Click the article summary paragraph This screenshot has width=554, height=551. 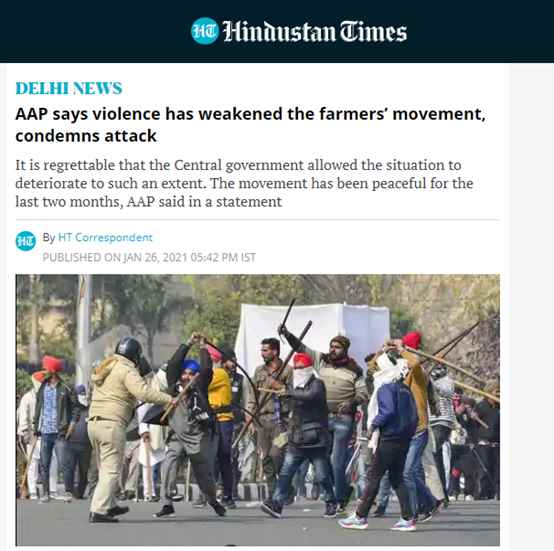tap(244, 184)
